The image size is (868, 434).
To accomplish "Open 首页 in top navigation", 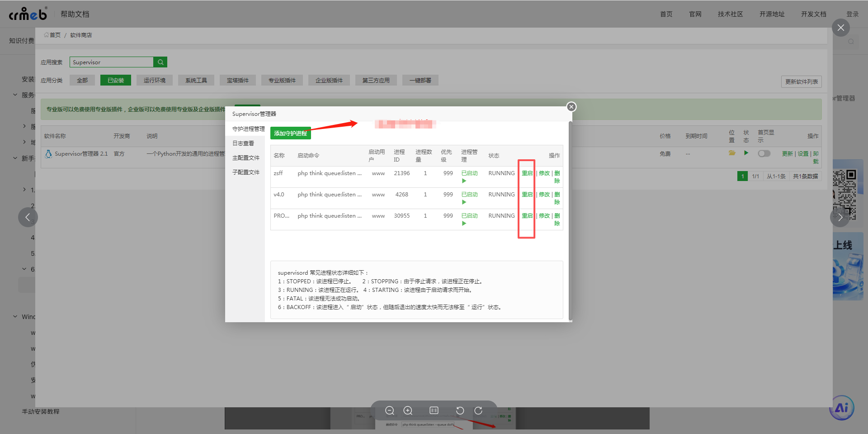I will coord(666,14).
